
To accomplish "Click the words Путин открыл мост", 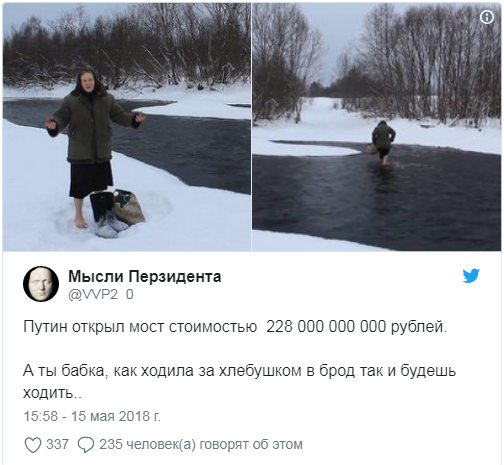I will point(94,327).
